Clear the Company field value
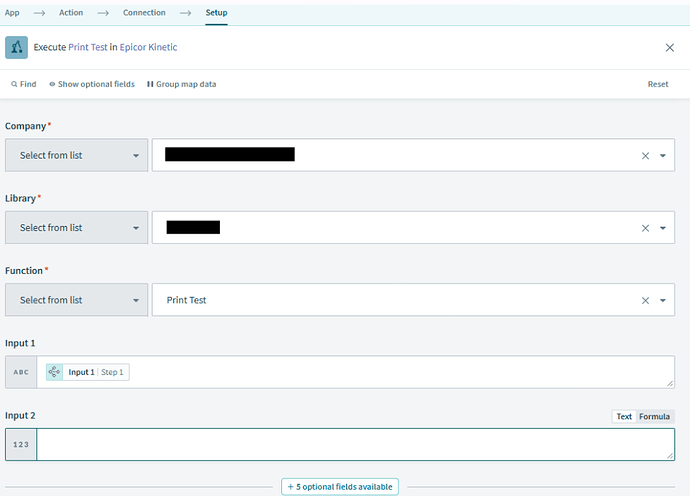 click(x=645, y=156)
